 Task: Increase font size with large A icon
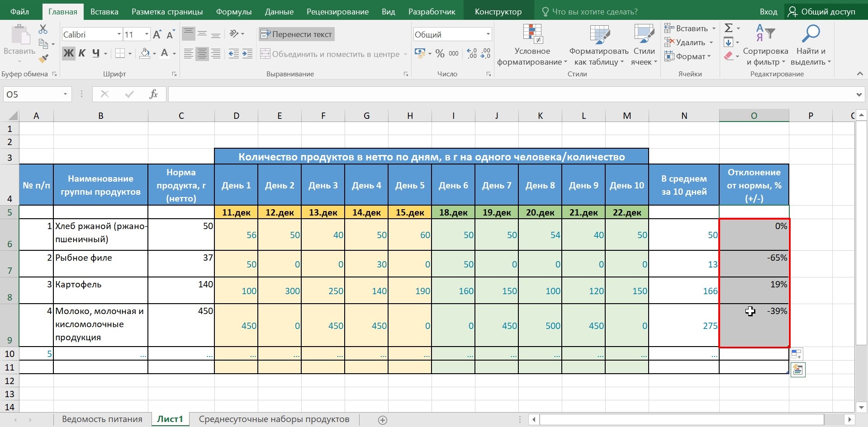pos(157,34)
